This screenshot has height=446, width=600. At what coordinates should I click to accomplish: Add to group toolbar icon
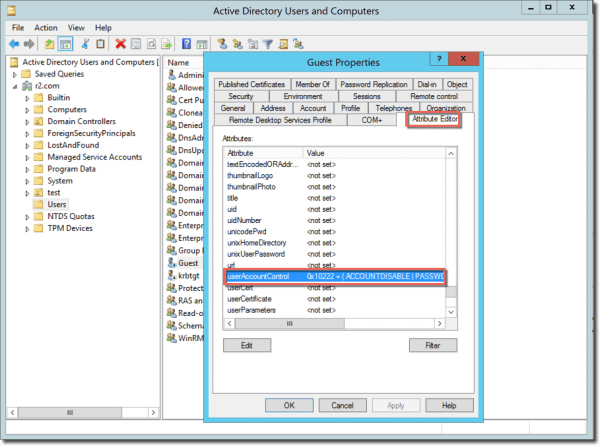point(298,44)
